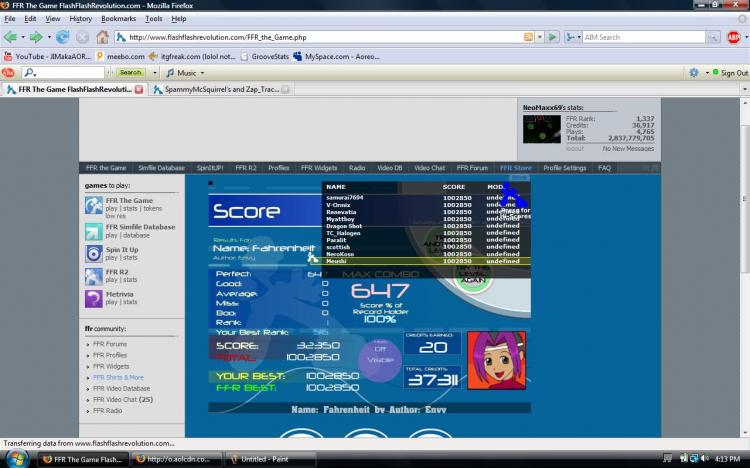Click the Adblock Plus ABP icon

point(733,37)
